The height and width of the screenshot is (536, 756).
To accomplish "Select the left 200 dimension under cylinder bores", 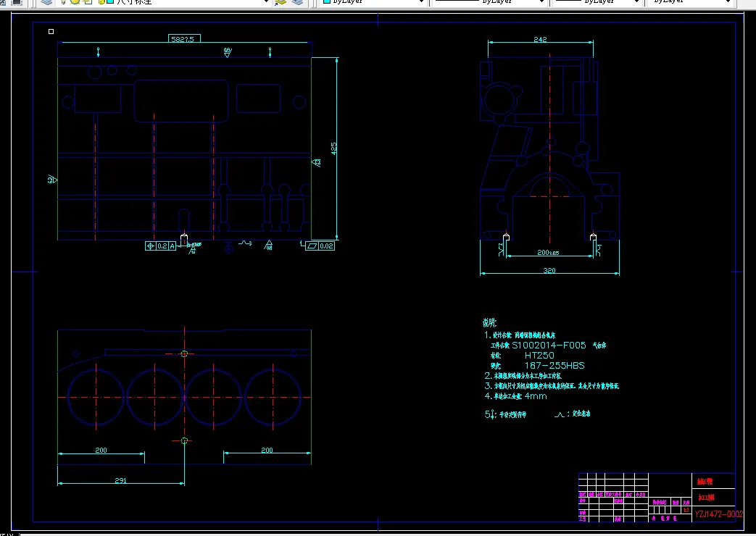I will [x=101, y=450].
